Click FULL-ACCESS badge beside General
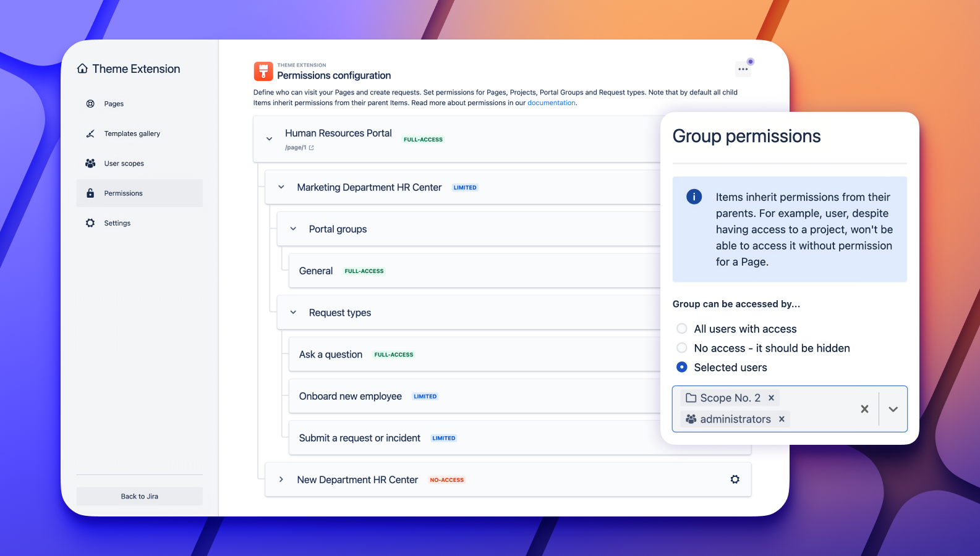This screenshot has height=556, width=980. [x=364, y=271]
